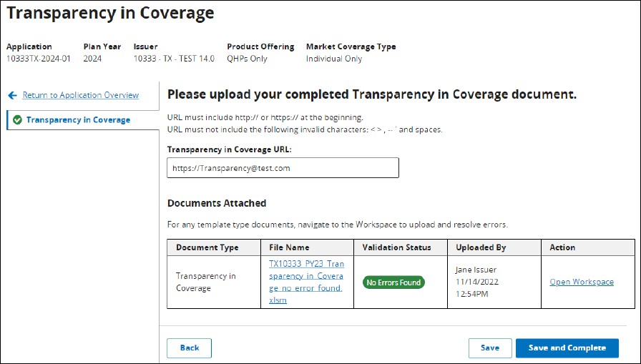Click the Transparency in Coverage URL field
Image resolution: width=641 pixels, height=364 pixels.
[283, 168]
